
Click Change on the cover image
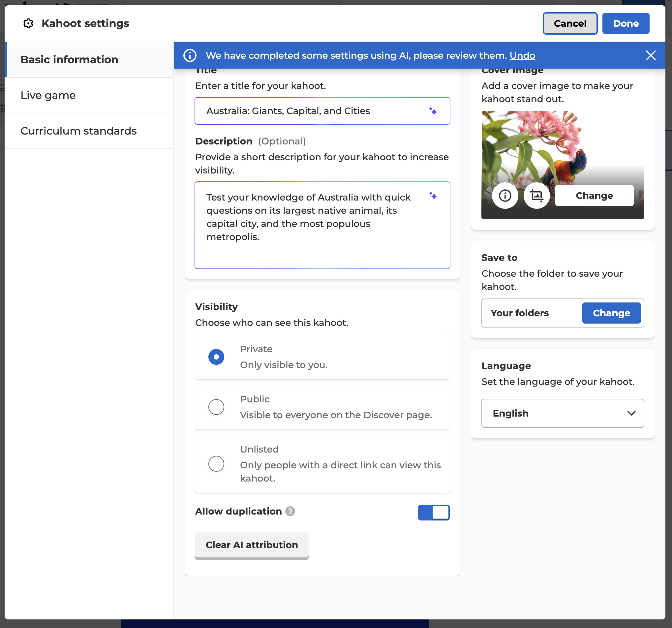click(594, 196)
